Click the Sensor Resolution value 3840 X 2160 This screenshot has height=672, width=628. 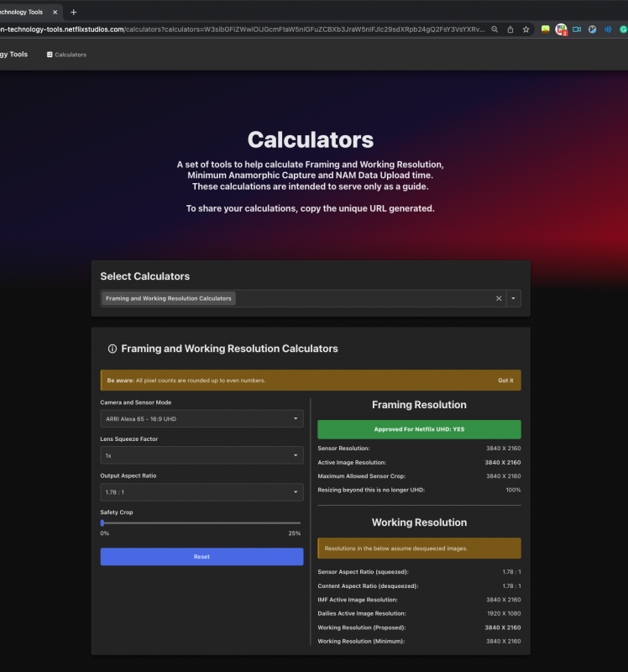coord(504,449)
